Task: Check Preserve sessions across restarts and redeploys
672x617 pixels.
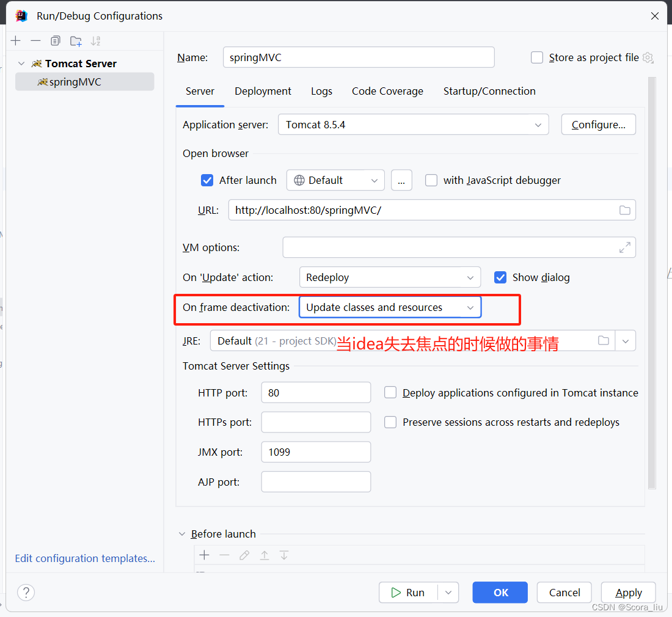Action: click(x=390, y=422)
